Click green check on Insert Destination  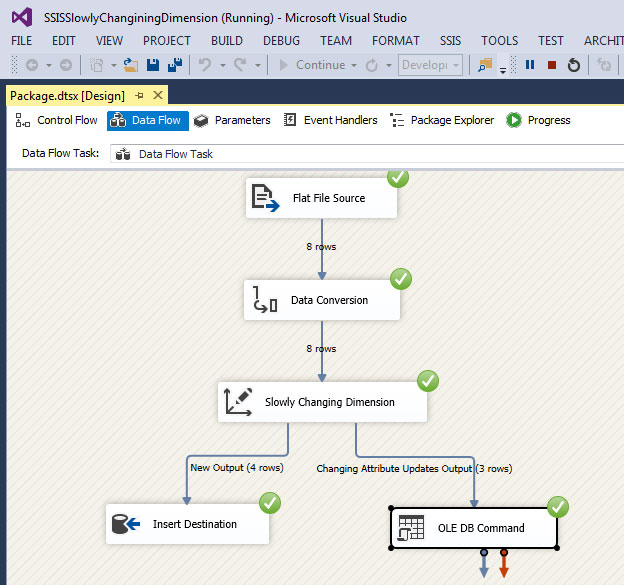[270, 503]
